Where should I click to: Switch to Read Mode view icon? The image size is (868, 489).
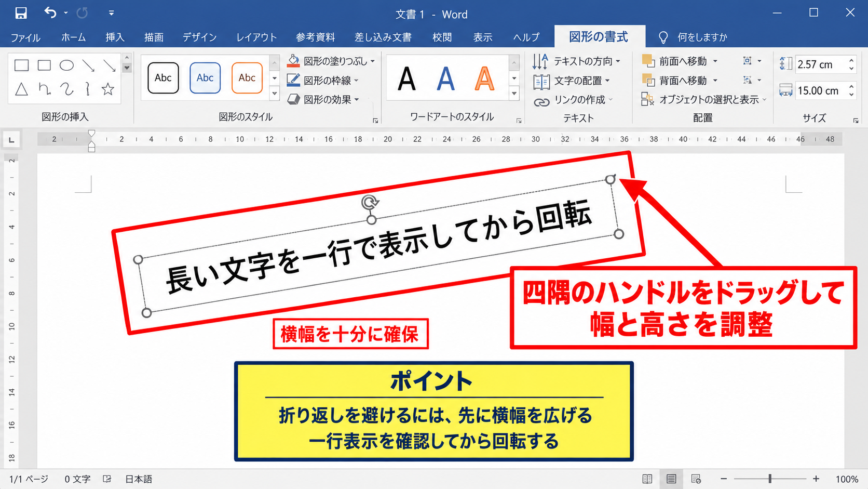point(647,479)
